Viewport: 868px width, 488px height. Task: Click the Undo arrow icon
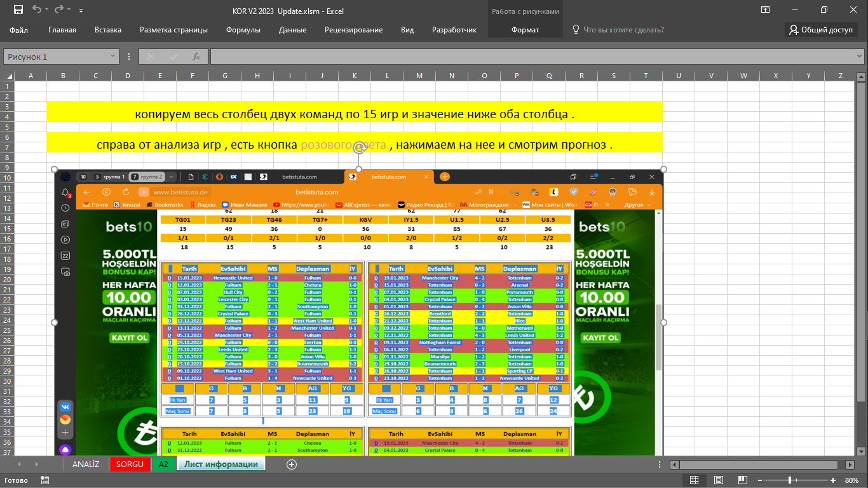(x=36, y=10)
